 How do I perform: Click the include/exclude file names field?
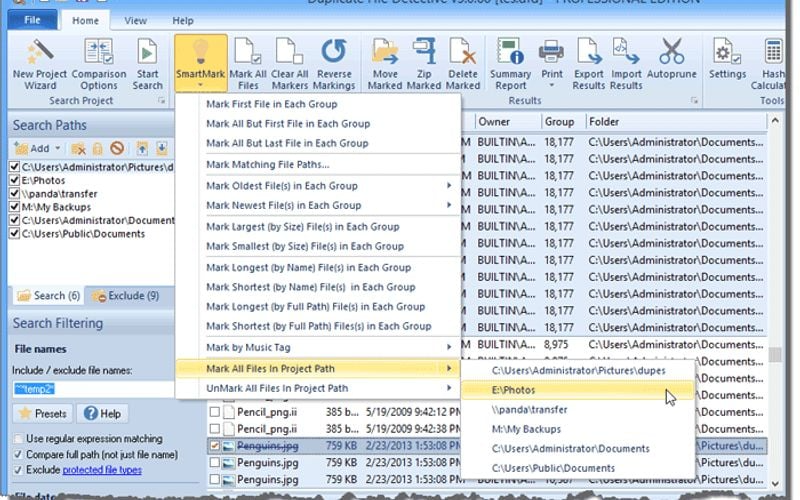click(93, 389)
